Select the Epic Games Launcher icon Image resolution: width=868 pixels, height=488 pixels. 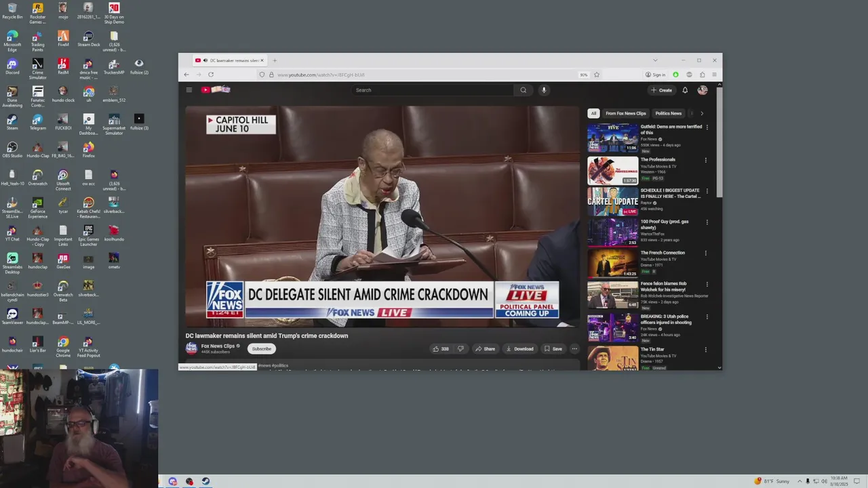[x=88, y=236]
